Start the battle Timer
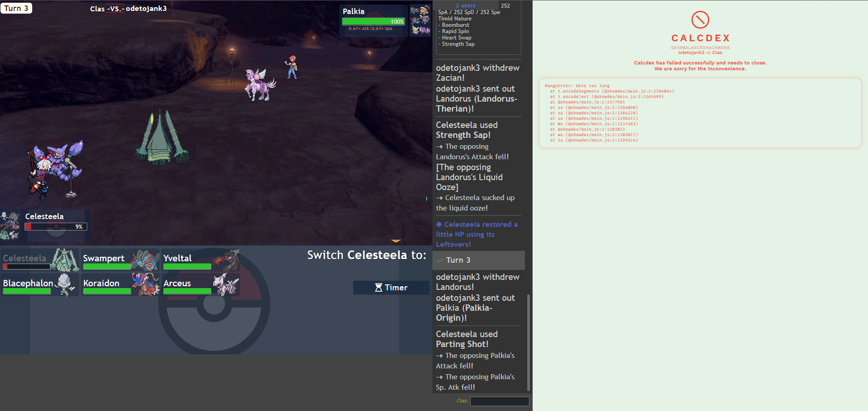The image size is (868, 411). point(391,288)
